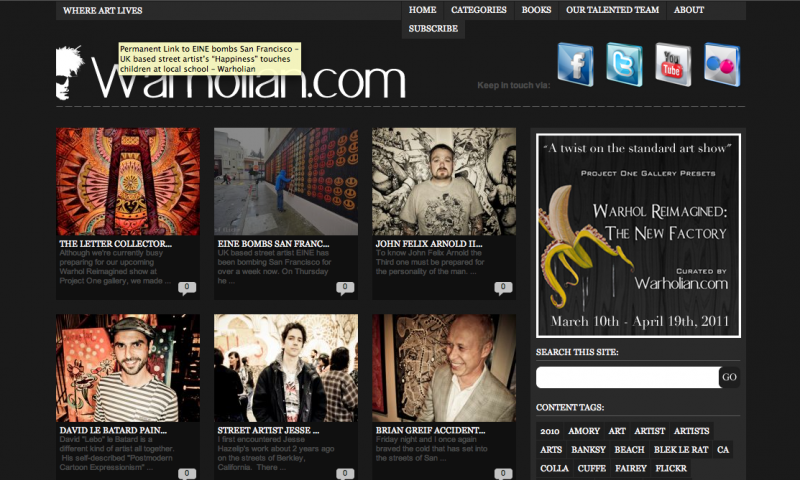Open Street Artist Jesse photo thumbnail
The image size is (800, 480).
pyautogui.click(x=286, y=368)
